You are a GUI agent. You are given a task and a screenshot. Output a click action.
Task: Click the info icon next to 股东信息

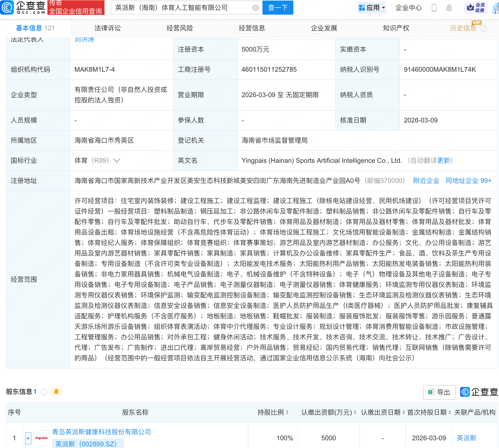pyautogui.click(x=44, y=392)
